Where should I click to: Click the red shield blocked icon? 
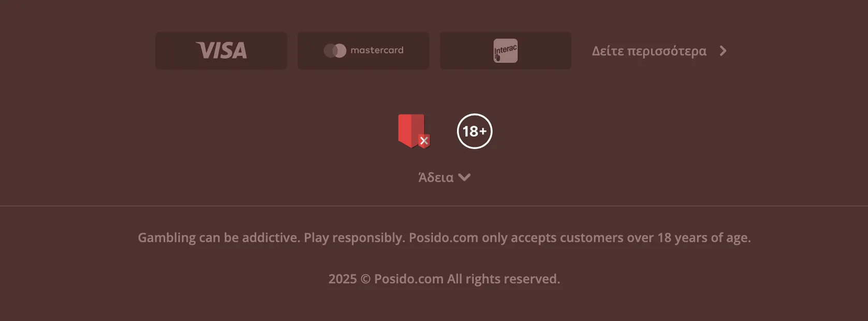click(414, 131)
